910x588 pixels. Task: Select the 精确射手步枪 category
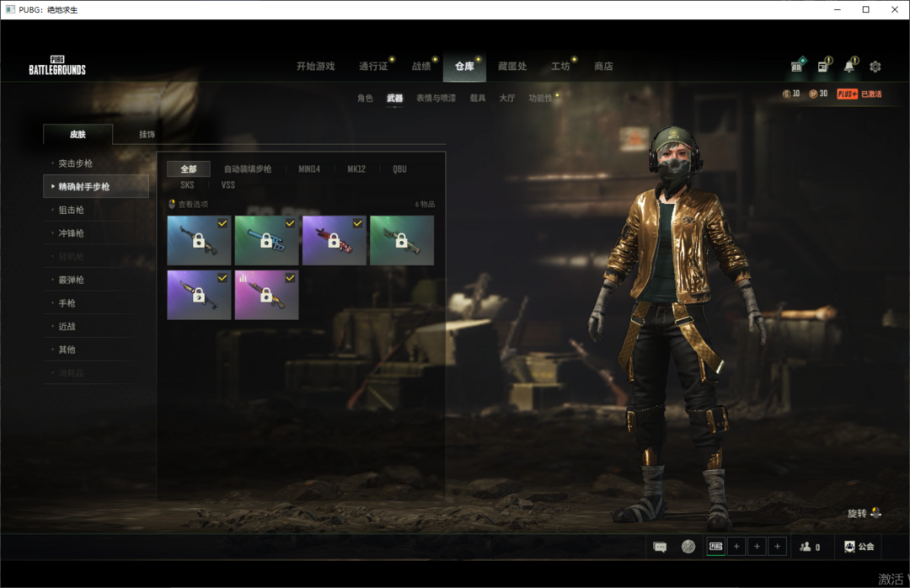[x=96, y=186]
